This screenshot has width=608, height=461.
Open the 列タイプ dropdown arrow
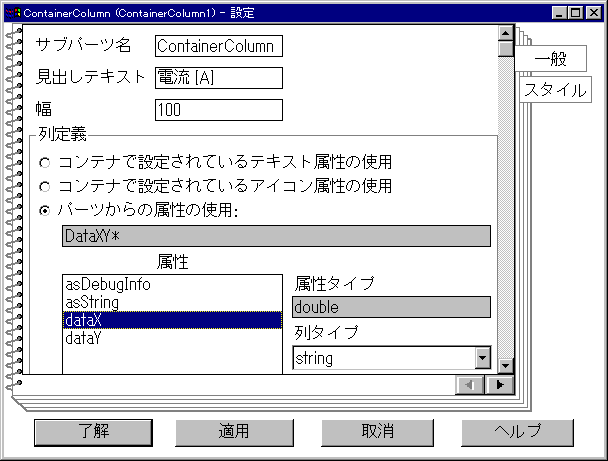coord(482,357)
